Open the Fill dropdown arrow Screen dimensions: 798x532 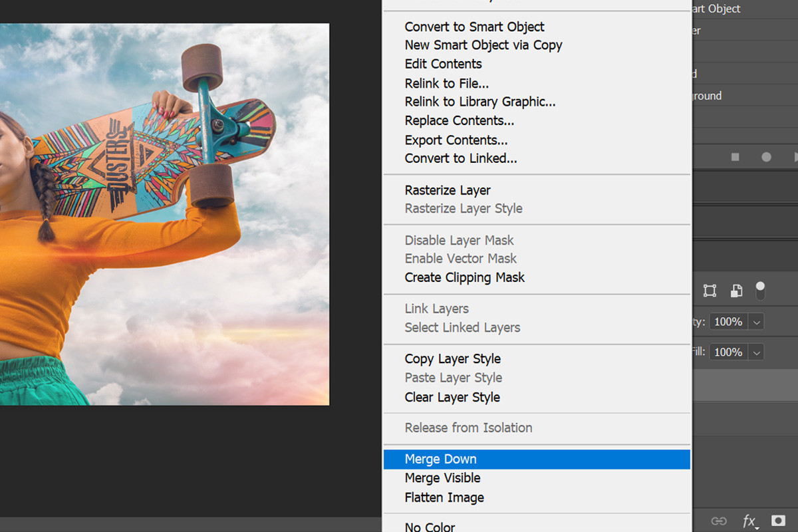coord(756,352)
